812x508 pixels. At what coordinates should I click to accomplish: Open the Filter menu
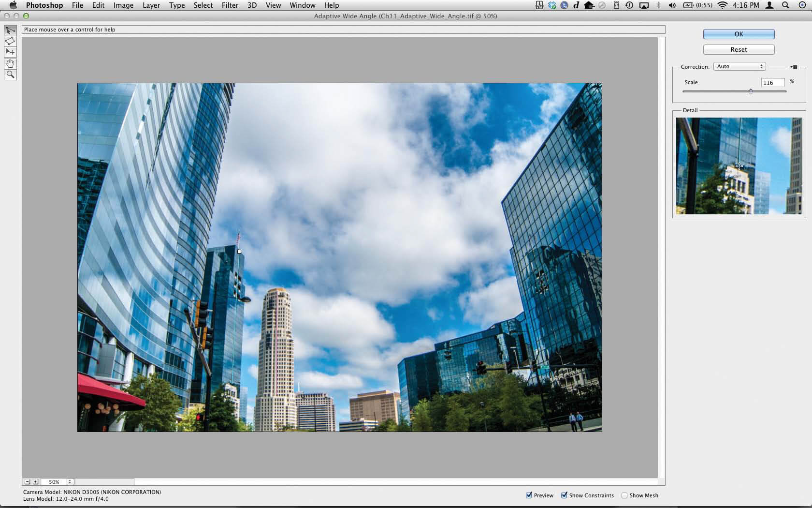coord(230,5)
